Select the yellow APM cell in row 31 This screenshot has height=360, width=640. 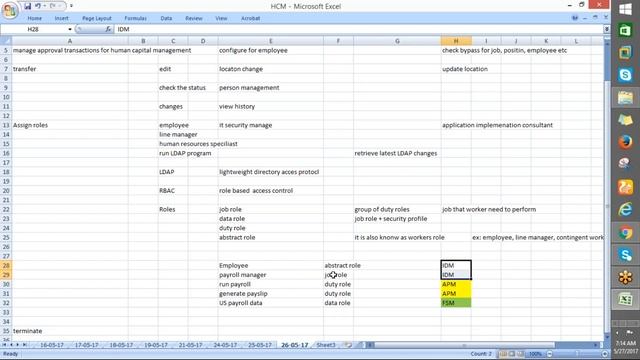tap(456, 294)
